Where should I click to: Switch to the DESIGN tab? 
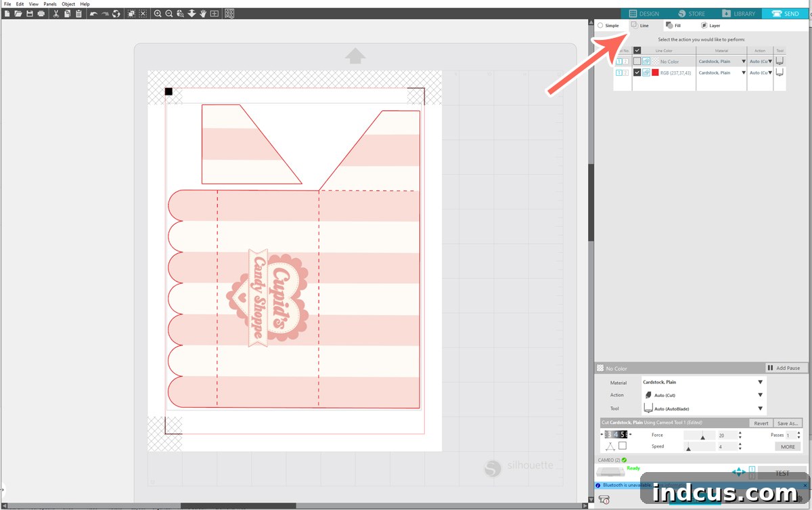click(x=644, y=14)
